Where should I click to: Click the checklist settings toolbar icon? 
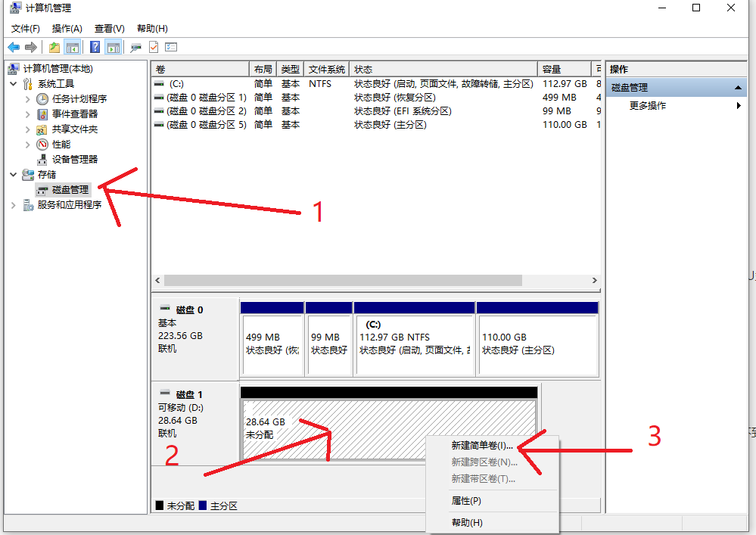(171, 47)
